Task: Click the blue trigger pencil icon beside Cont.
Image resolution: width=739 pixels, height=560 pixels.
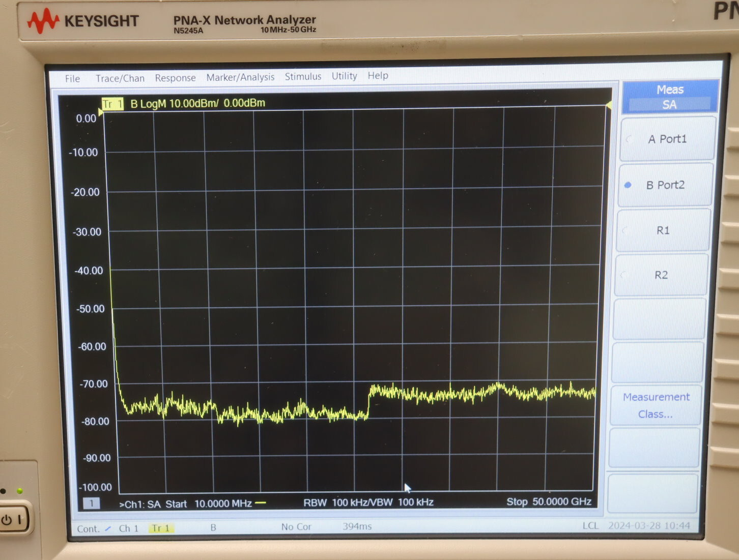Action: 108,528
